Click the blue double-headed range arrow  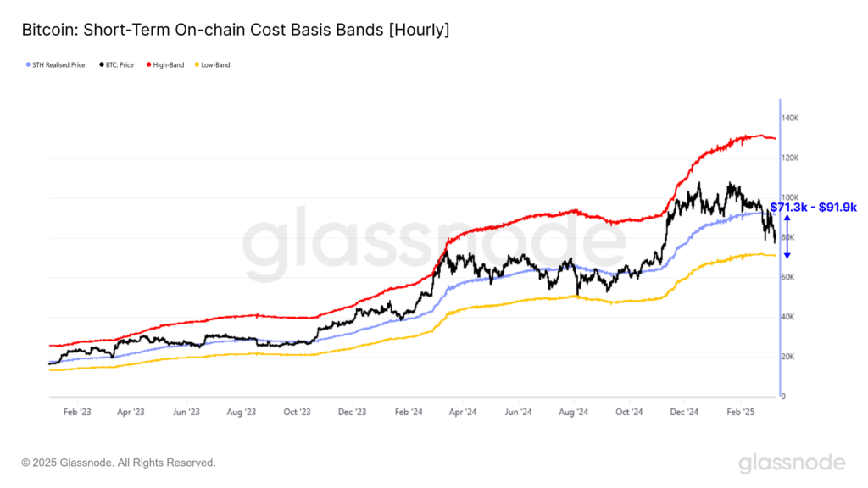pyautogui.click(x=787, y=236)
